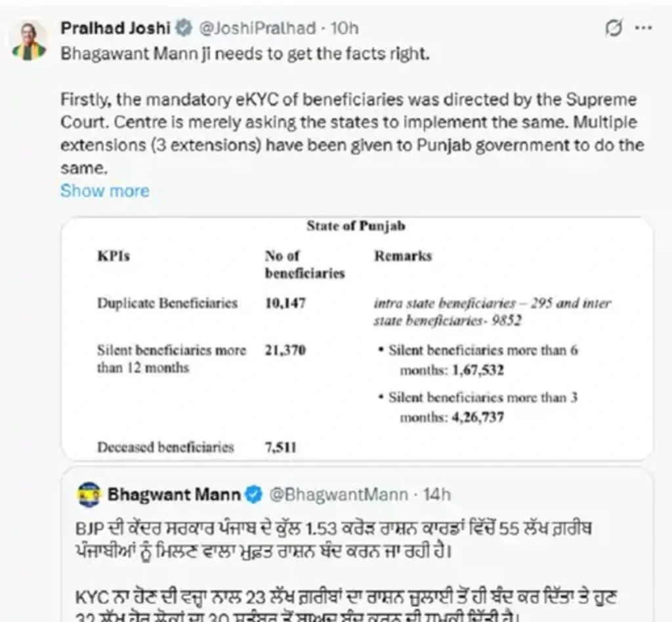Viewport: 672px width, 622px height.
Task: Open Pralhad Joshi's profile picture
Action: coord(30,41)
